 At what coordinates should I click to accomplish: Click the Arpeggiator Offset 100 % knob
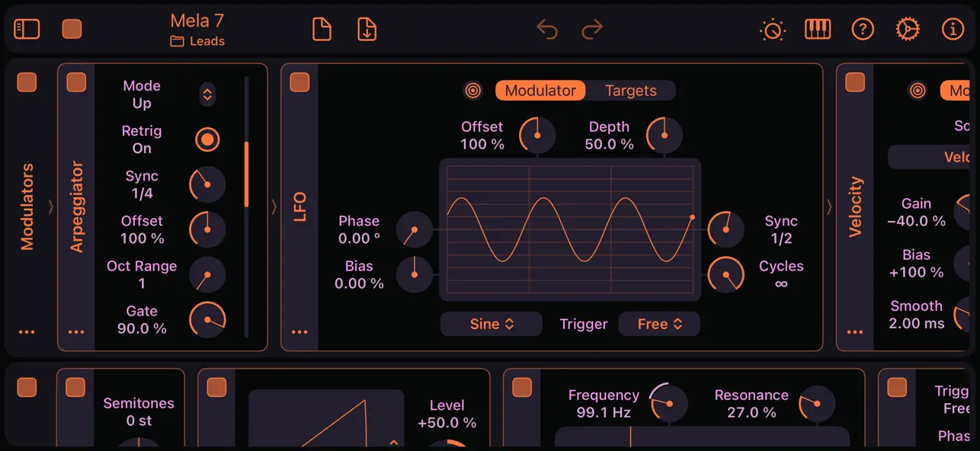click(x=207, y=229)
